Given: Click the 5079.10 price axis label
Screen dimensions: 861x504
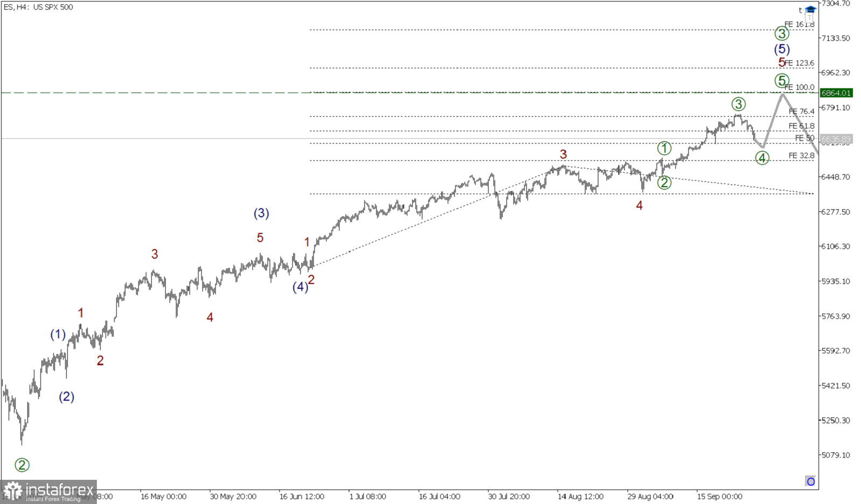Looking at the screenshot, I should tap(836, 455).
